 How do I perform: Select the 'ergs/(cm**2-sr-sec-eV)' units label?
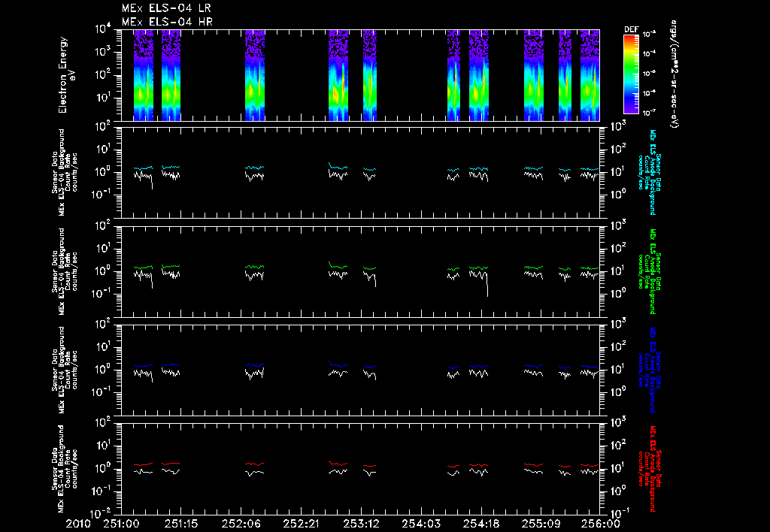point(675,74)
